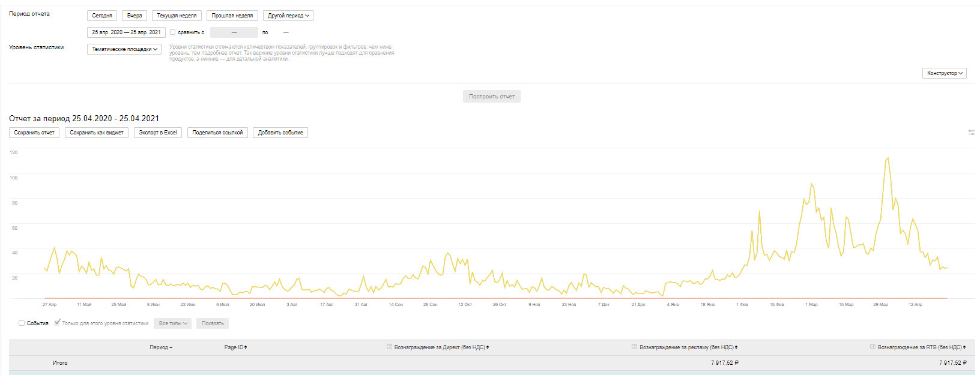
Task: Click help icon beside Вознаграждение за рекламу
Action: click(634, 347)
